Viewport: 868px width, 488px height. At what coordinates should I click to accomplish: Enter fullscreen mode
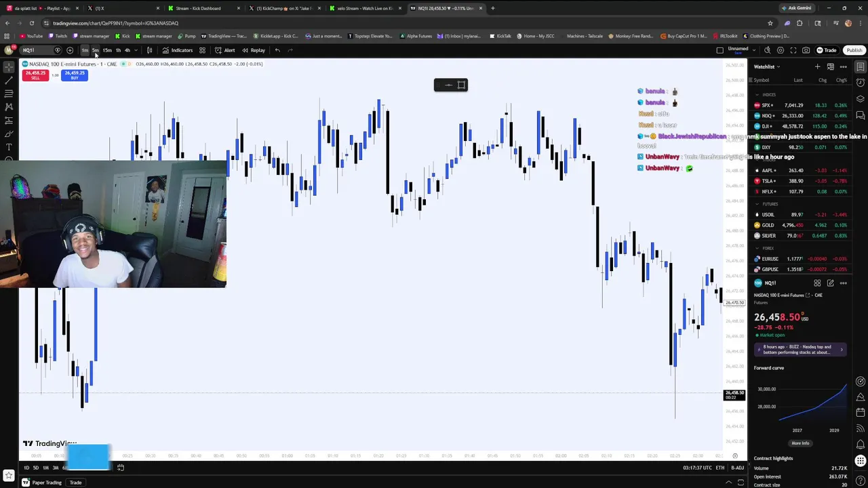tap(793, 50)
